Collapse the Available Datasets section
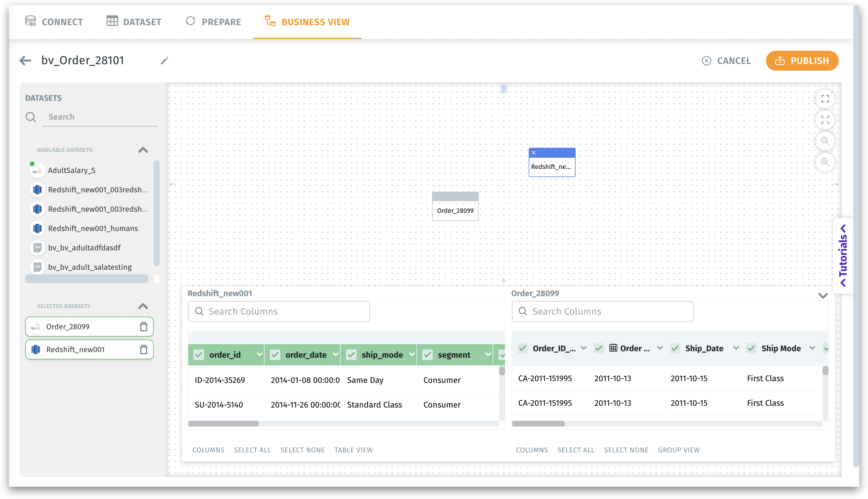This screenshot has height=499, width=868. point(143,150)
